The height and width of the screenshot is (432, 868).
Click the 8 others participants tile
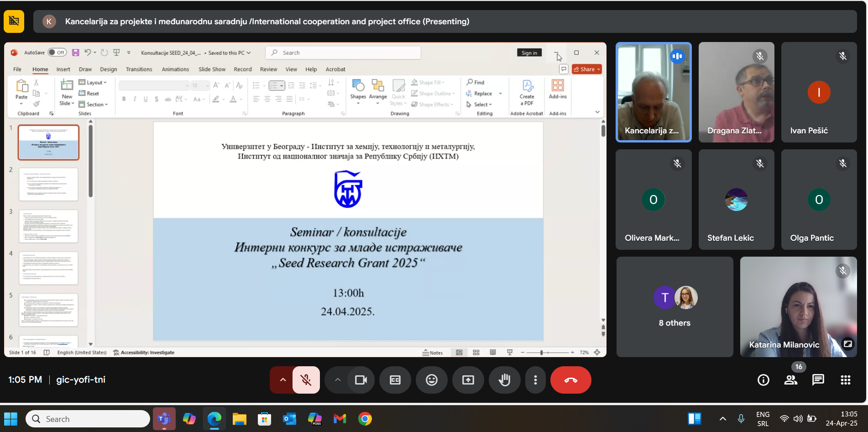click(x=675, y=307)
